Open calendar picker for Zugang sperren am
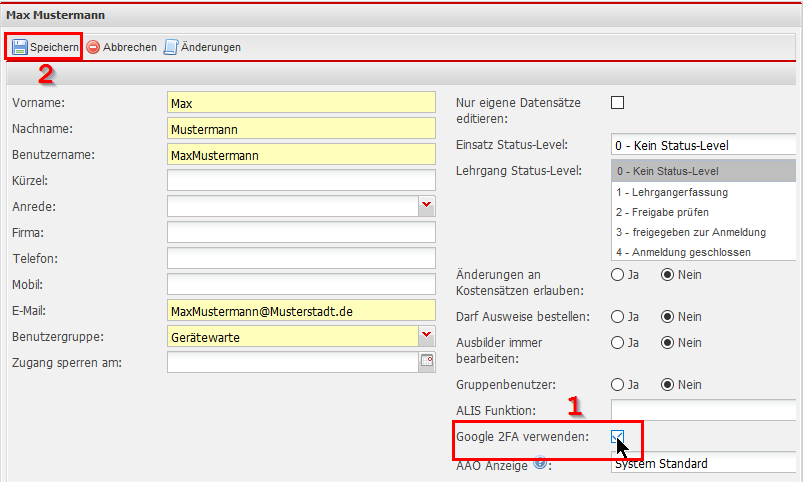The width and height of the screenshot is (803, 482). [427, 362]
